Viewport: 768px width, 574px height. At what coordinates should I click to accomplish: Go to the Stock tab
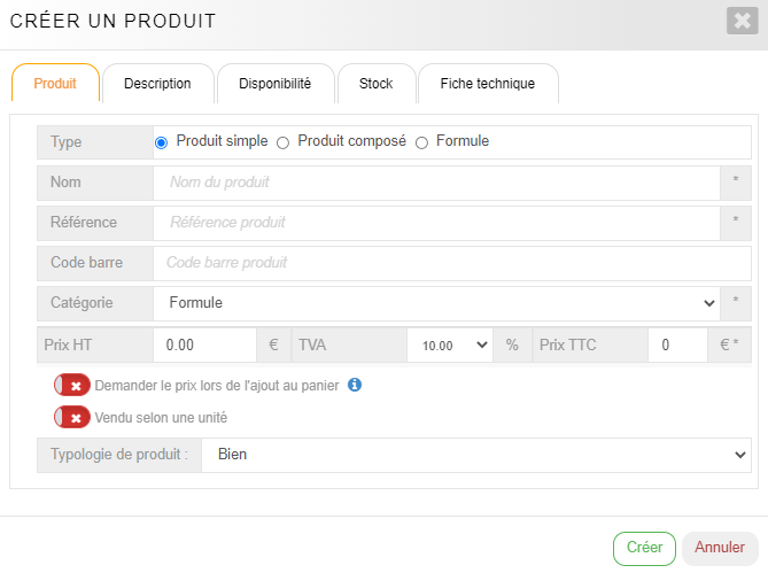[x=376, y=84]
